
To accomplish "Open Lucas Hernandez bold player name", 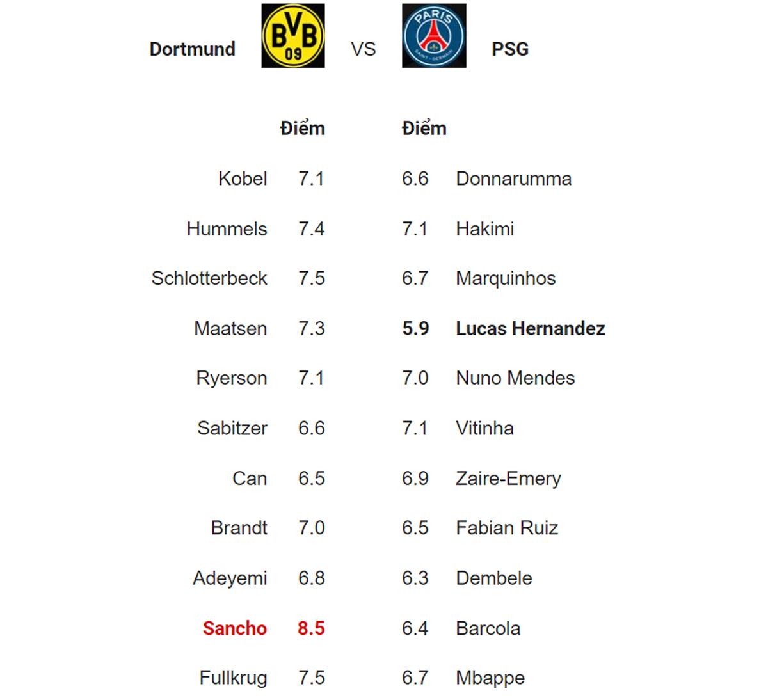I will coord(530,329).
